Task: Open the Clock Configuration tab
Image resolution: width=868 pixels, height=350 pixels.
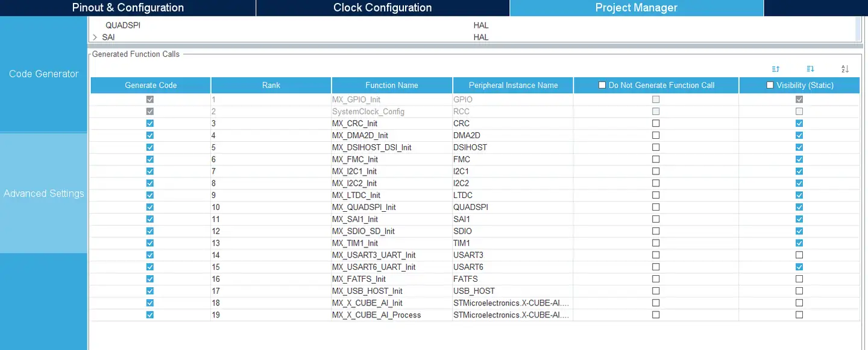Action: point(383,8)
